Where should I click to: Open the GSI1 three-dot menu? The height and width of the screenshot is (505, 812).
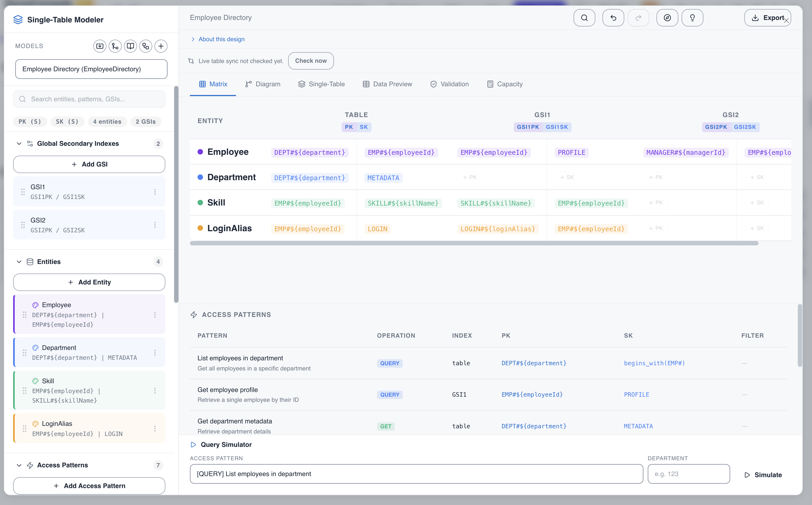click(155, 192)
